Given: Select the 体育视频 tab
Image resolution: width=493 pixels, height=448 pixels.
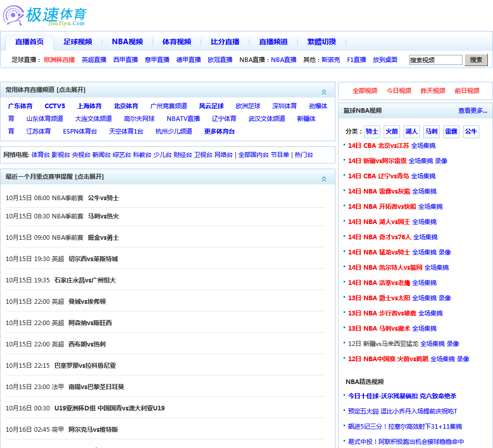Looking at the screenshot, I should tap(177, 42).
